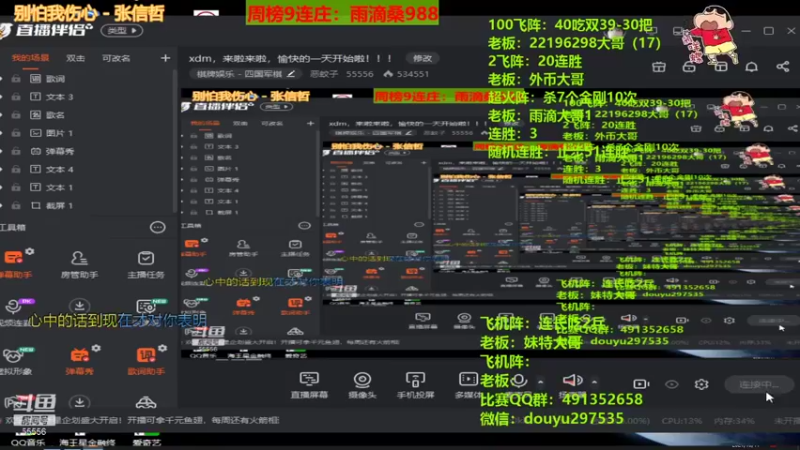Screen dimensions: 800x450
Task: Click the 内存:34% status text
Action: [x=735, y=421]
